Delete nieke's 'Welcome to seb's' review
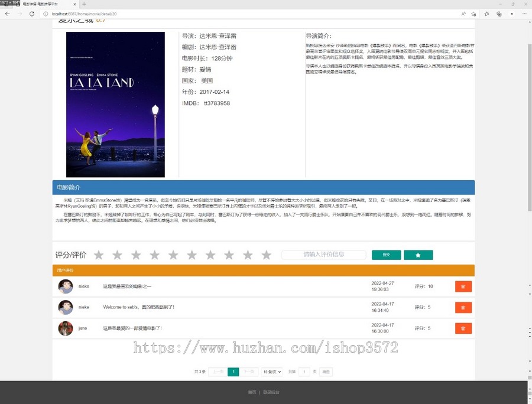Viewport: 532px width, 404px height. point(463,307)
